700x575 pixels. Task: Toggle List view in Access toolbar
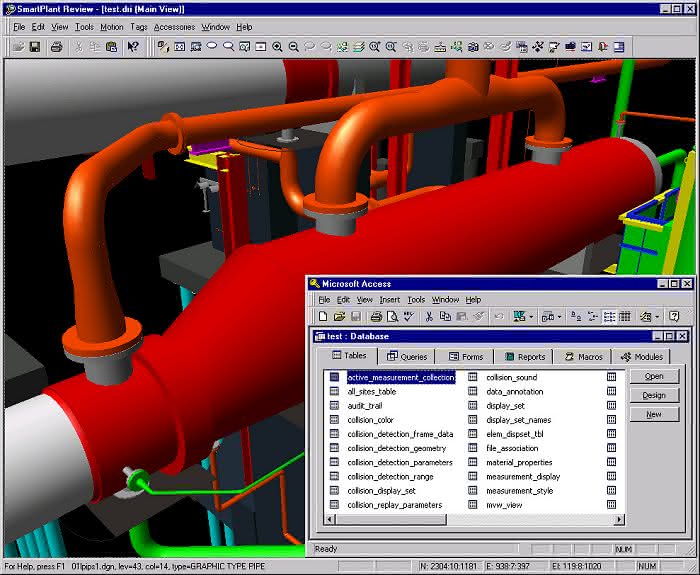pos(609,317)
